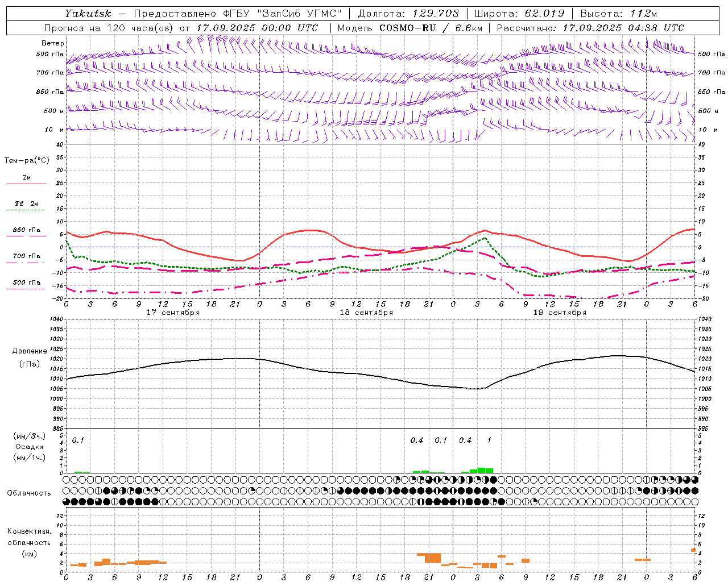The width and height of the screenshot is (728, 582).
Task: Click the precipitation value 1
Action: [x=489, y=440]
